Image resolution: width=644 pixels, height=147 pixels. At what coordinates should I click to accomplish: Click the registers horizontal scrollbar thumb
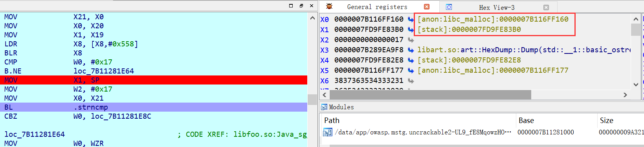(430, 95)
